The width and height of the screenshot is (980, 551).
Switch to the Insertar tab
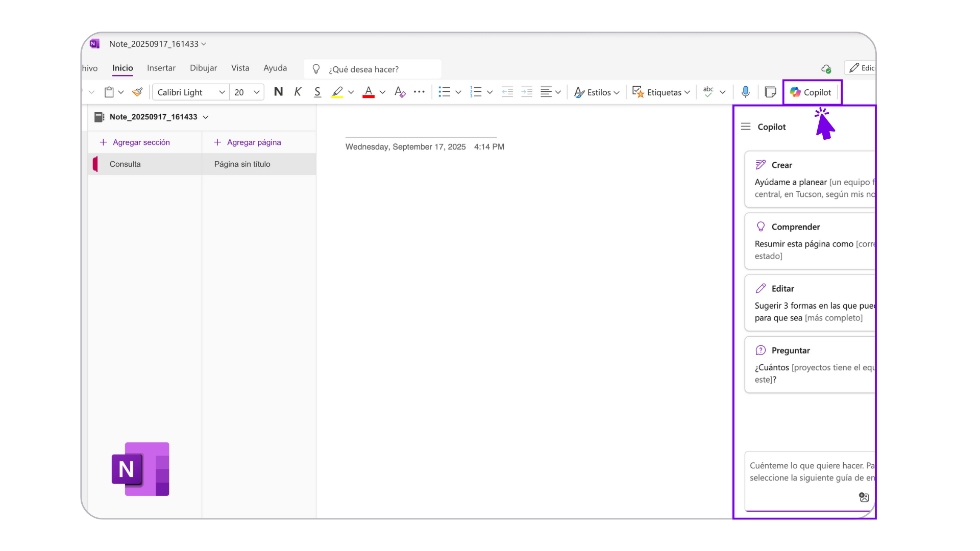161,68
